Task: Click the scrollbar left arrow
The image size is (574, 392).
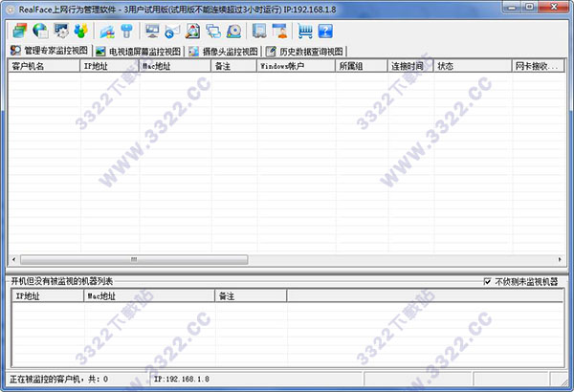Action: coord(14,259)
